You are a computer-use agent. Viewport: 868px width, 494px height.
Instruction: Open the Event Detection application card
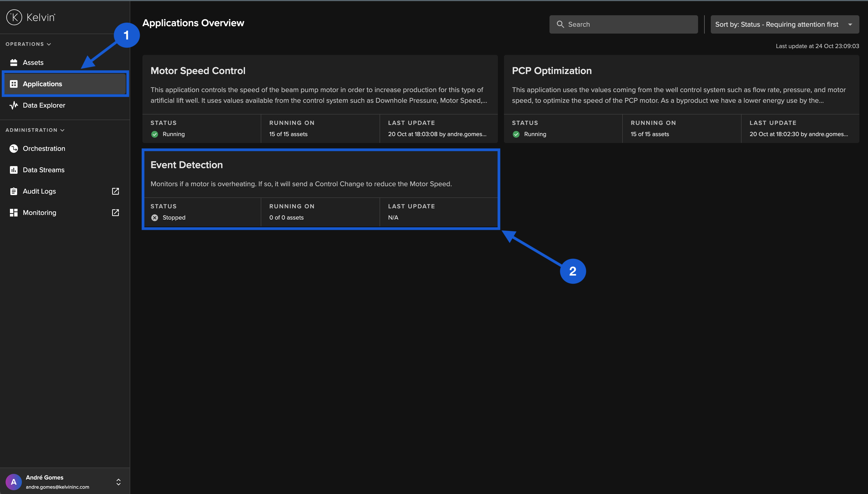coord(320,174)
